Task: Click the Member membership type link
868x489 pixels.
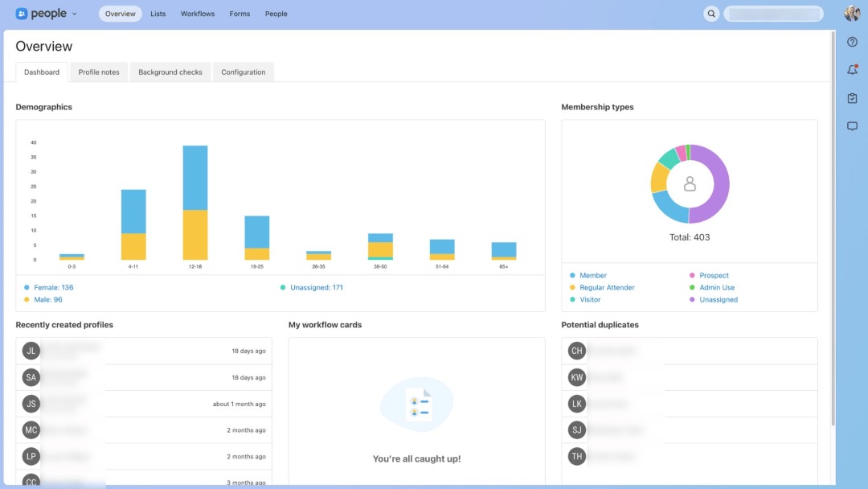Action: coord(593,275)
